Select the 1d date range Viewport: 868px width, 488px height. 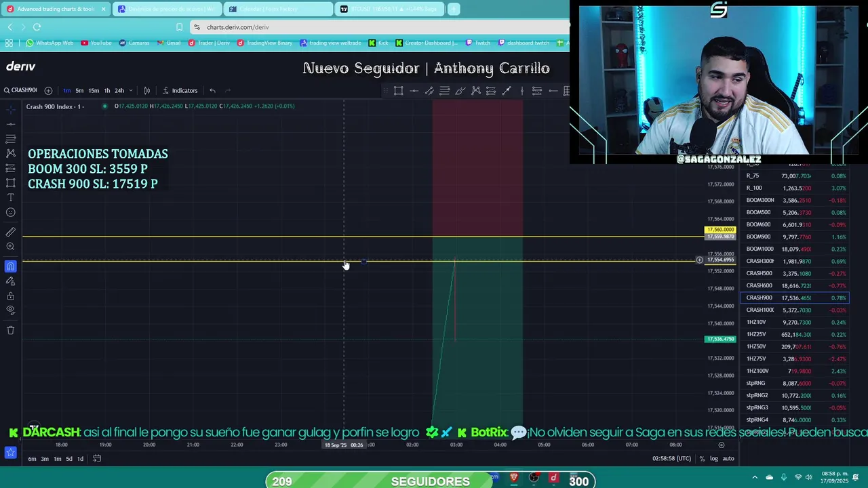[x=80, y=459]
